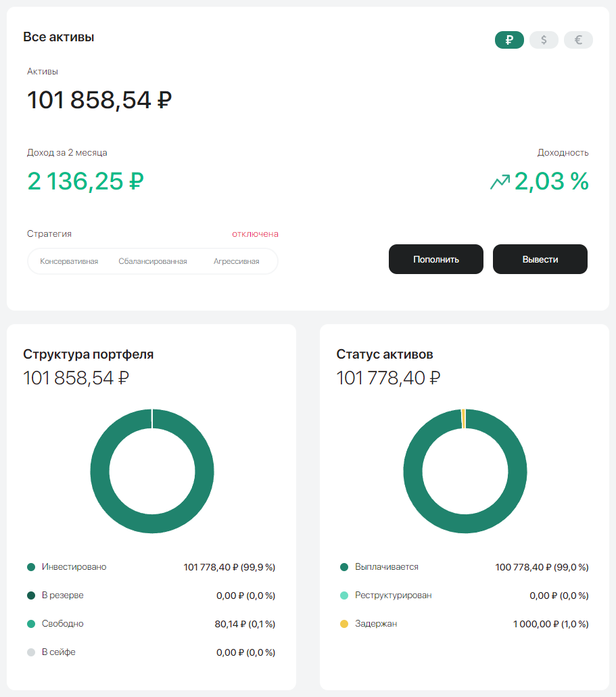Select the ruble currency icon
The height and width of the screenshot is (697, 616).
pos(509,40)
